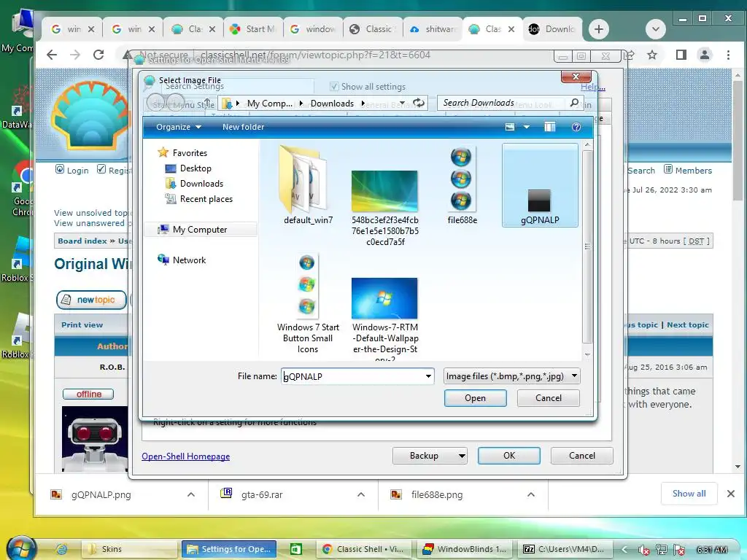Expand gta-69.rar download options chevron
Viewport: 747px width, 560px height.
[361, 495]
